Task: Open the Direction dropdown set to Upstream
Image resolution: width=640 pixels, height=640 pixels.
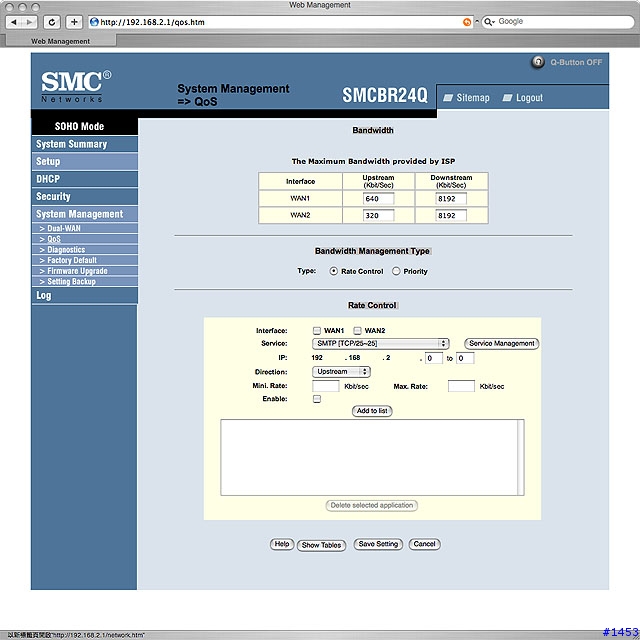Action: pos(341,372)
